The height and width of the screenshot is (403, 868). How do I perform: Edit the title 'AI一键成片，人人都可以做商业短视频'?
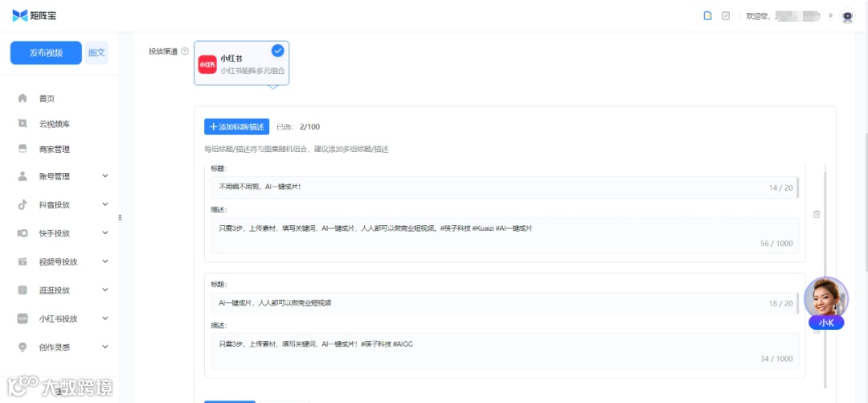click(504, 303)
